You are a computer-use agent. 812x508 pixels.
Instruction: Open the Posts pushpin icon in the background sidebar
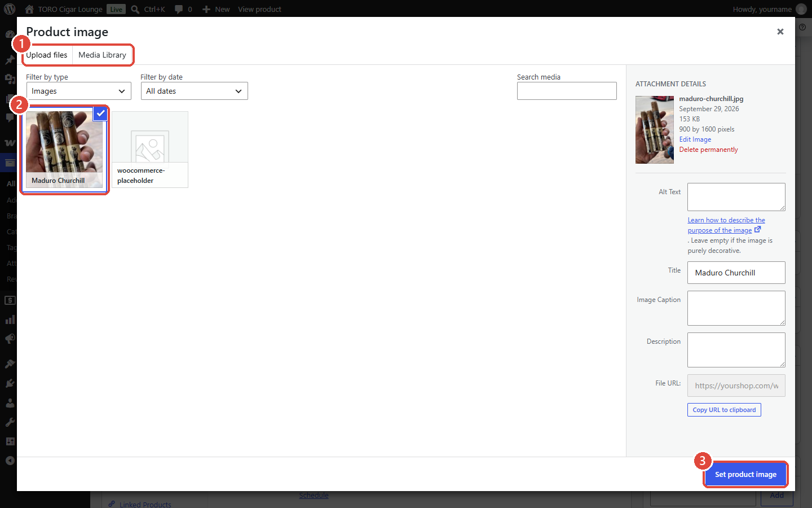(x=10, y=59)
